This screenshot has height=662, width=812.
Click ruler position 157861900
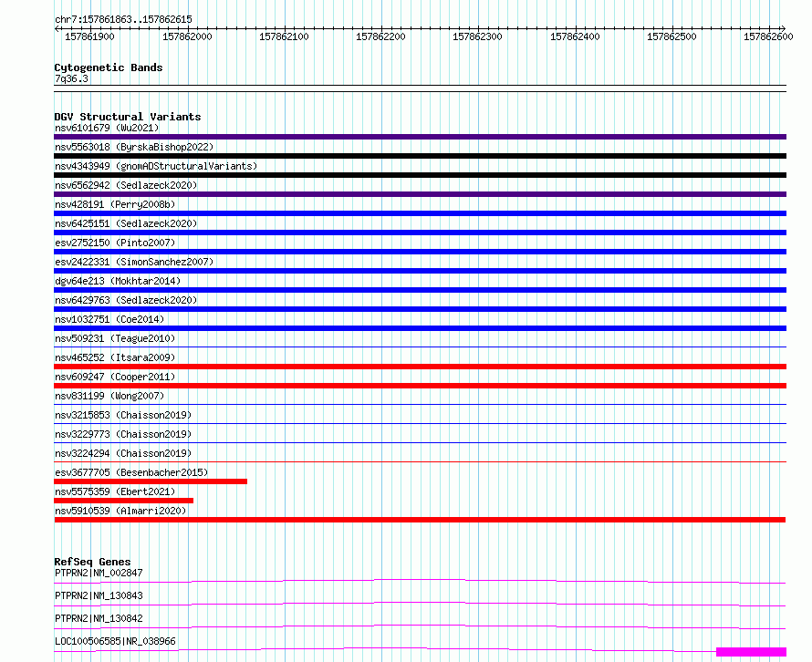(x=89, y=36)
